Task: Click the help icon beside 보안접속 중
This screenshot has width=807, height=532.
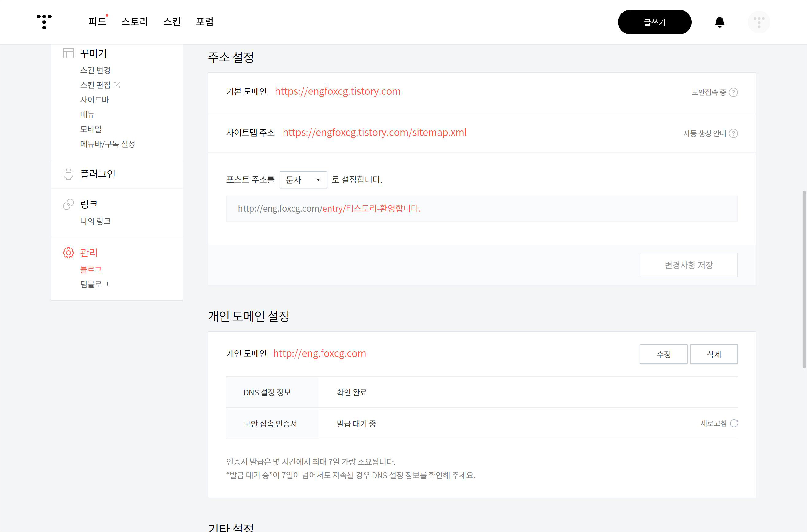Action: (x=733, y=92)
